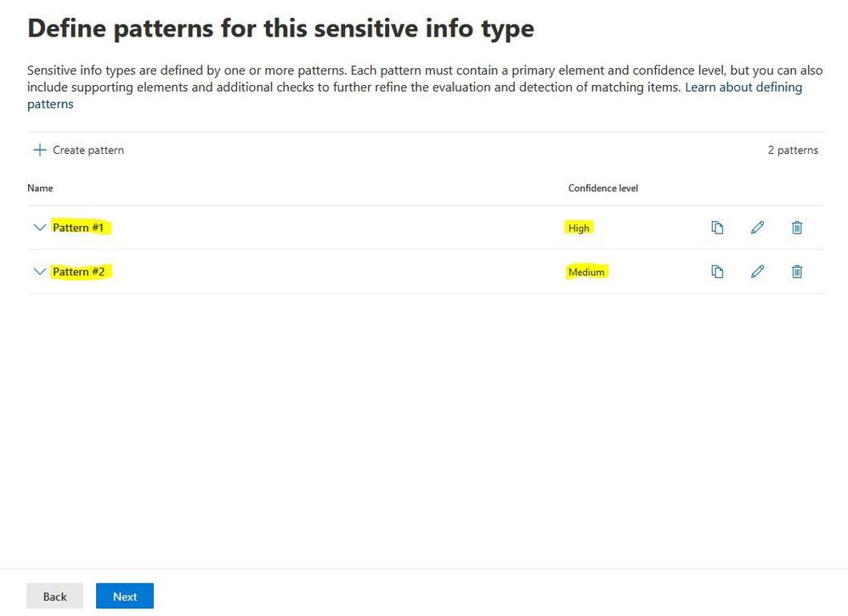
Task: Delete Pattern #2 using the trash icon
Action: 797,272
